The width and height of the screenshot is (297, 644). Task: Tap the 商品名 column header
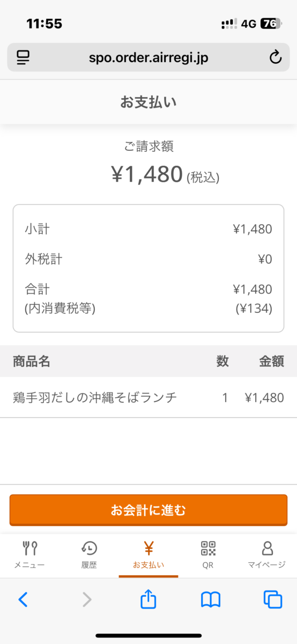pos(32,361)
